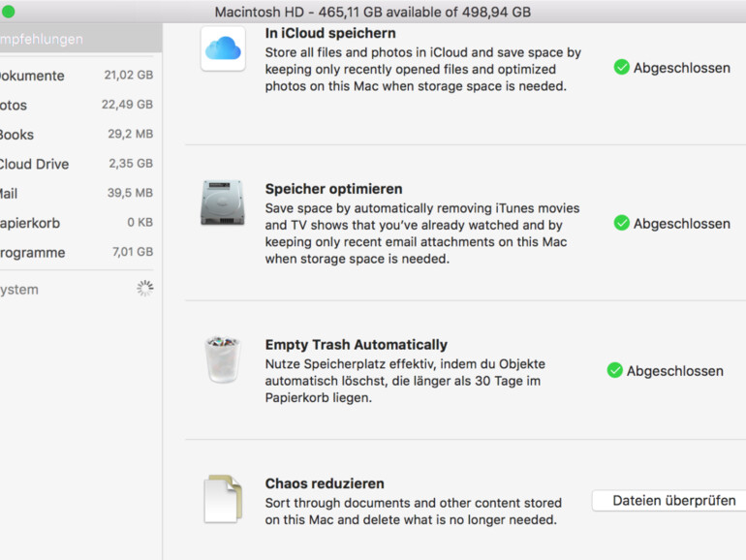Click the In iCloud speichern heading
This screenshot has height=560, width=746.
click(x=330, y=33)
